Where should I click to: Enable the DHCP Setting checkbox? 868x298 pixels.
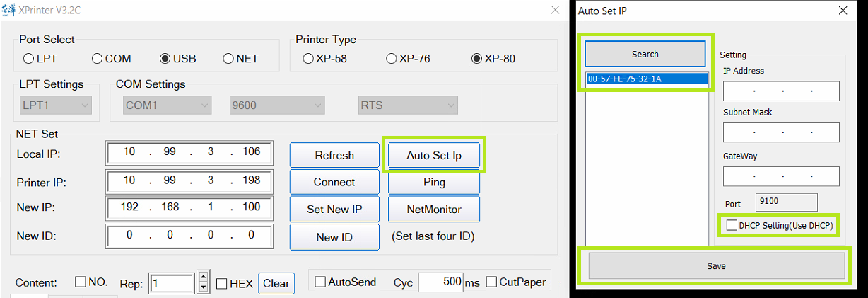point(732,225)
